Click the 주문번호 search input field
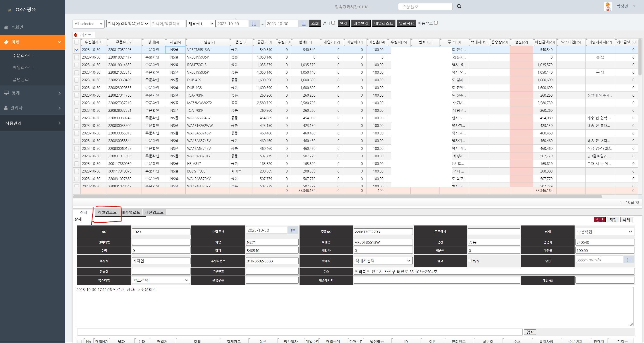The width and height of the screenshot is (644, 343). point(425,7)
